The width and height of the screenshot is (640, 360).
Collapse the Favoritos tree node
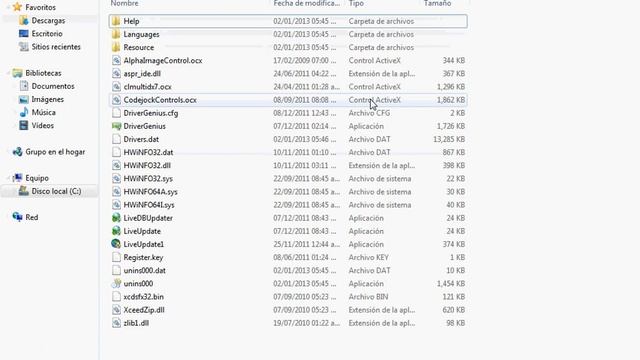point(8,7)
